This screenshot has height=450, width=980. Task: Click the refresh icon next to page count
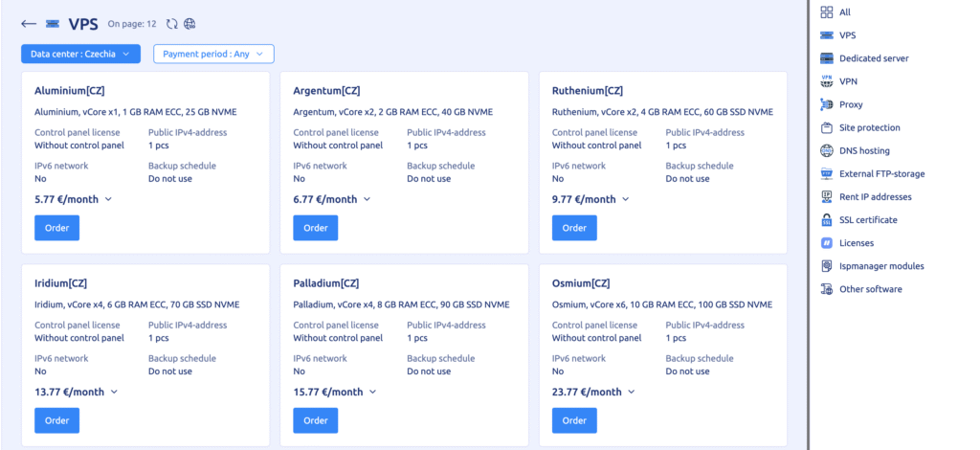[171, 24]
